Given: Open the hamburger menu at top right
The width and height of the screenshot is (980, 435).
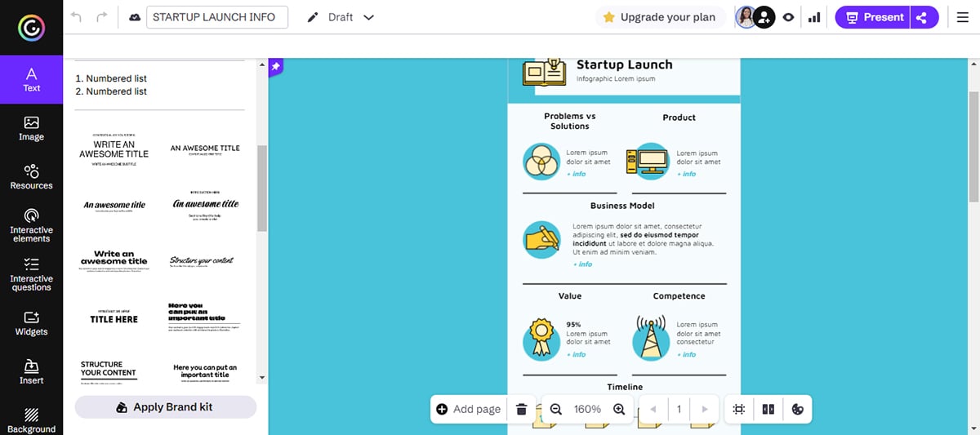Looking at the screenshot, I should click(962, 17).
